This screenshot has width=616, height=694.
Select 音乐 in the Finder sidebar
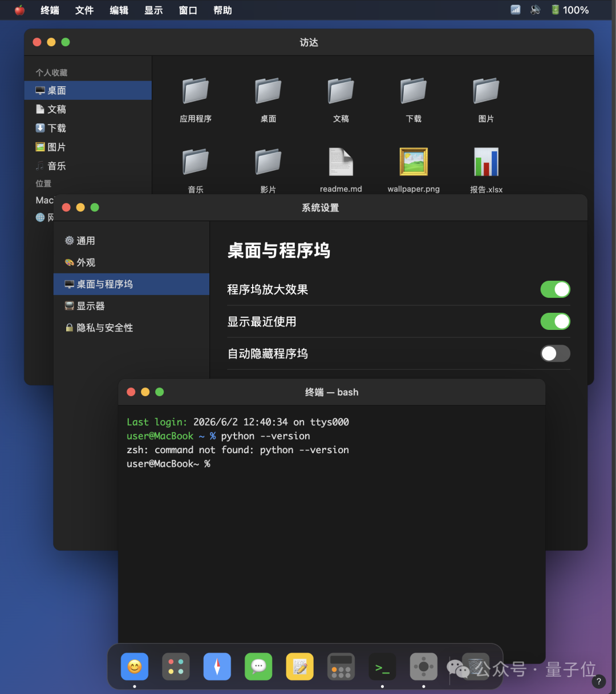click(x=88, y=166)
